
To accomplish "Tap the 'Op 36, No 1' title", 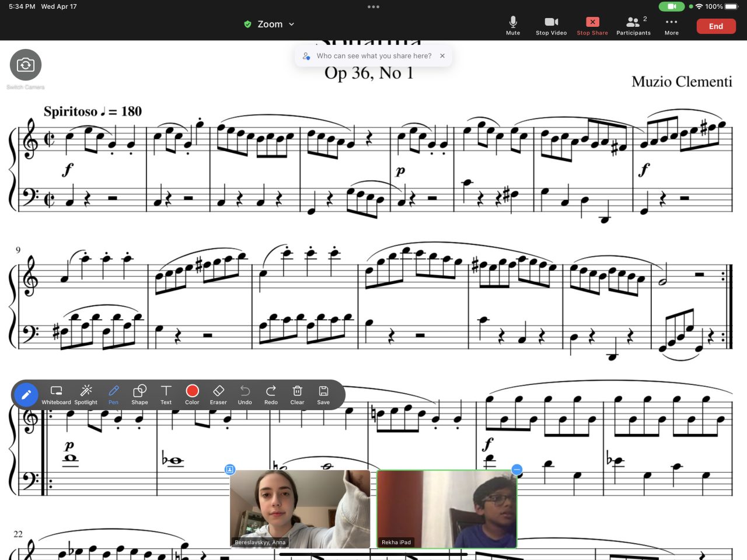I will 369,73.
